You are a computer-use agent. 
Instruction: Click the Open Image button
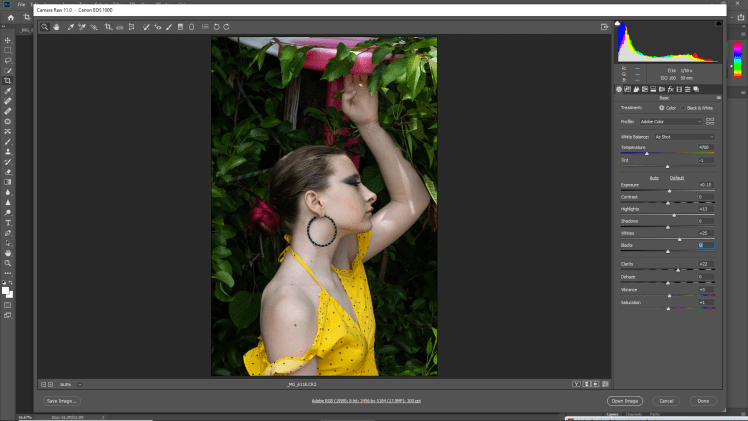[x=626, y=400]
